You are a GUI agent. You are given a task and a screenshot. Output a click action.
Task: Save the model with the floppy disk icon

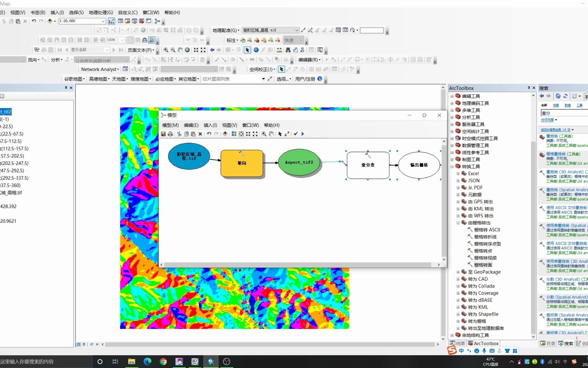tap(163, 134)
